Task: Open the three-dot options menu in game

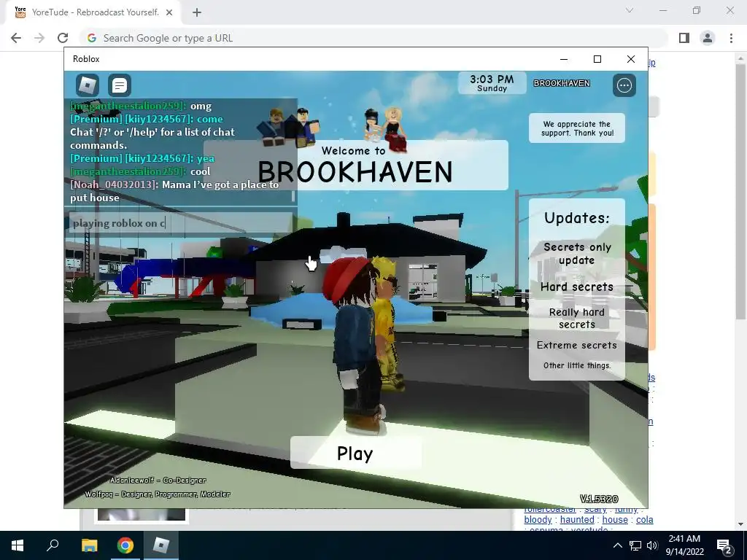Action: 624,85
